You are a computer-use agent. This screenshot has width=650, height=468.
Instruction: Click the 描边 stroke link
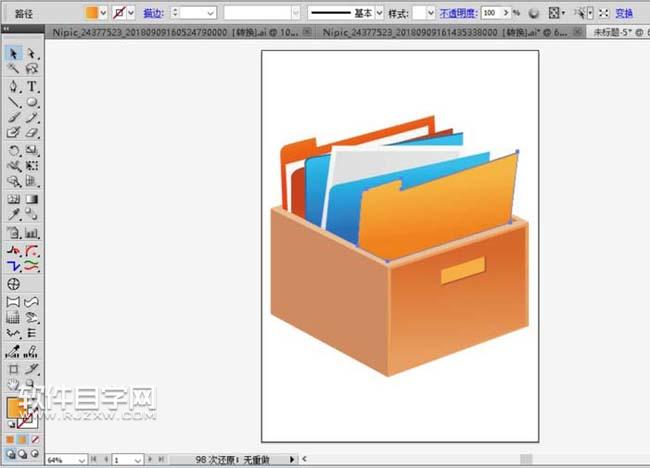153,13
